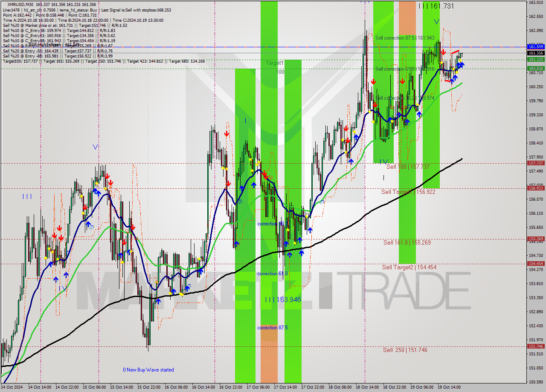Click the '15 Oct 06:00' time axis label
The height and width of the screenshot is (392, 546).
94,387
